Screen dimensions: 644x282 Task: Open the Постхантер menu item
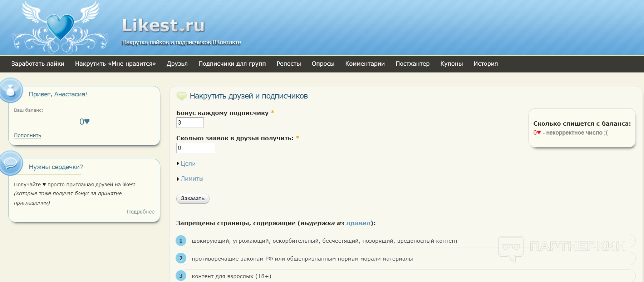(413, 64)
